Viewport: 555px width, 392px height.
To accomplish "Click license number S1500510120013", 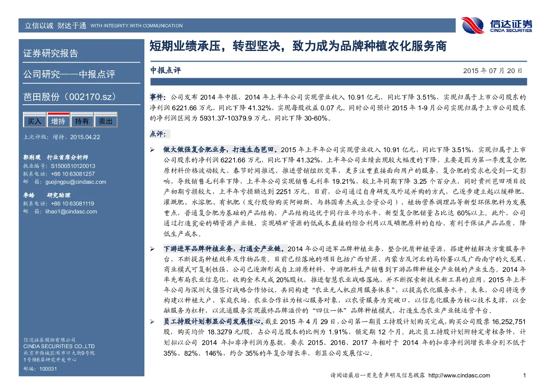I will (x=73, y=166).
